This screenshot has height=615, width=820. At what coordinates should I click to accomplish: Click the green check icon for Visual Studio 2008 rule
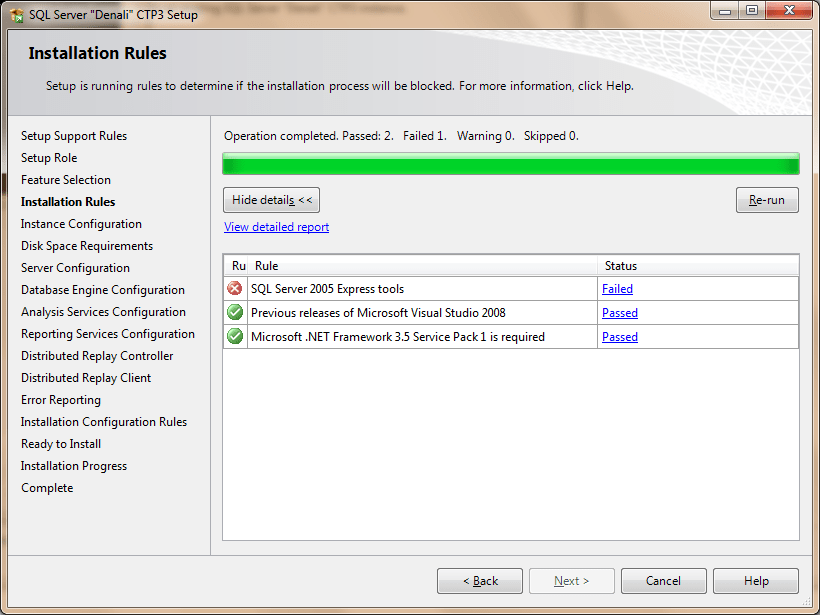tap(235, 312)
